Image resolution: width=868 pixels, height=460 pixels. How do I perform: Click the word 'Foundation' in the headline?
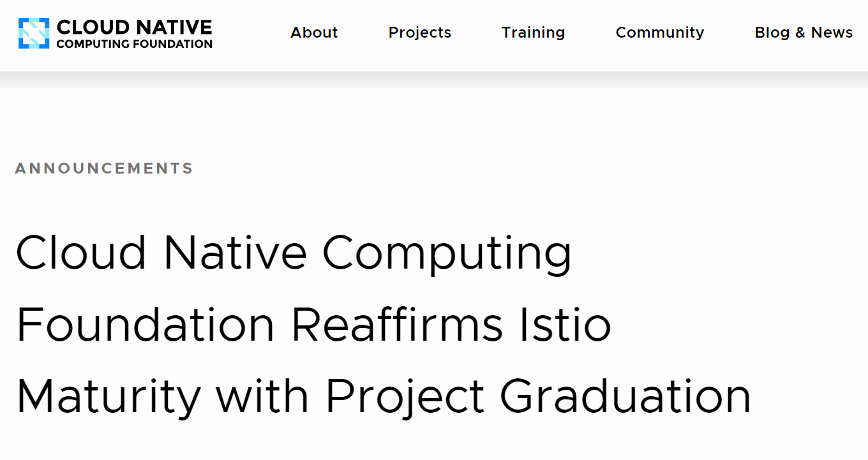click(x=146, y=325)
